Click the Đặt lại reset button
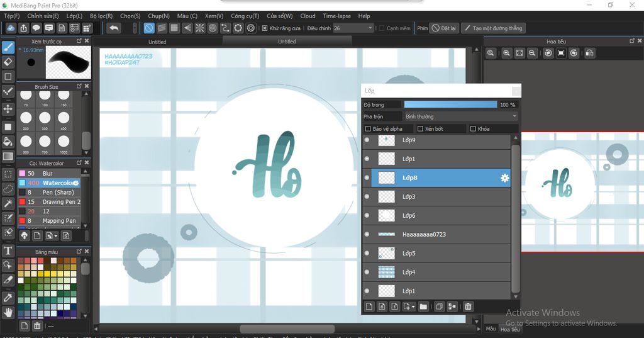 [443, 28]
